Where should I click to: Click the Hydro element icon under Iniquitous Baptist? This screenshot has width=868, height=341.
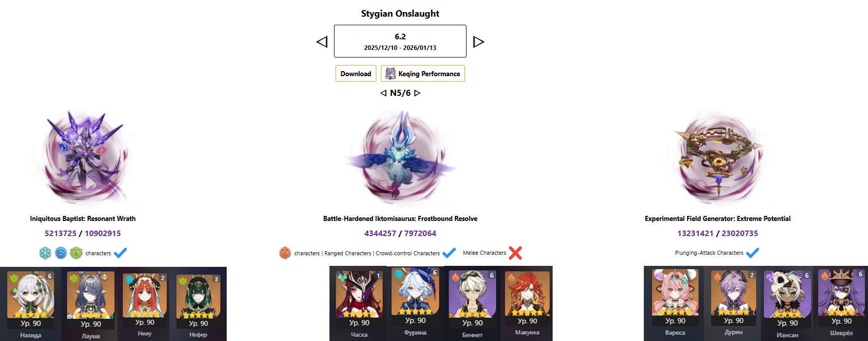coord(61,253)
